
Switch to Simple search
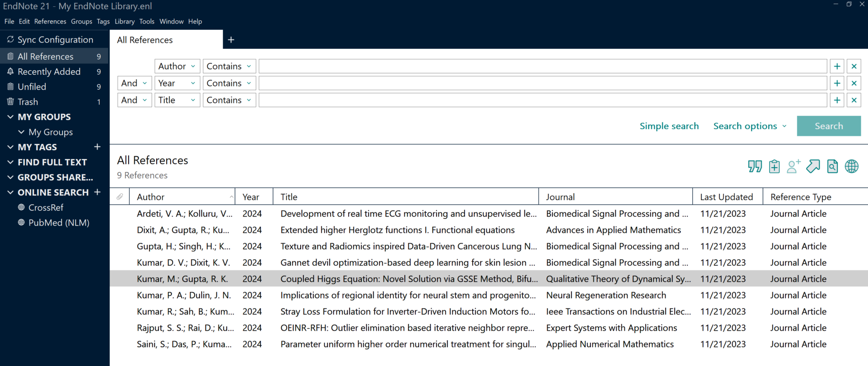[x=669, y=126]
